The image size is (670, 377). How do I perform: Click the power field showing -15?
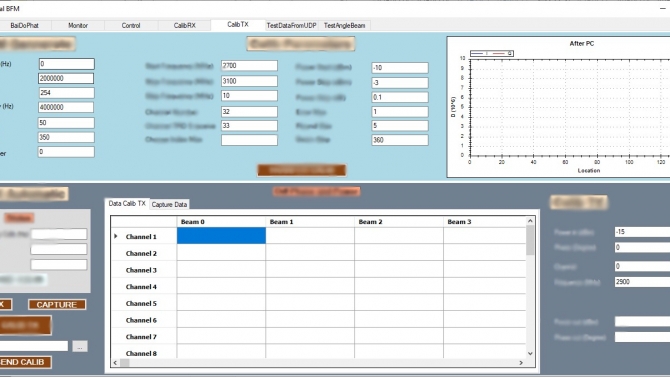click(x=642, y=232)
